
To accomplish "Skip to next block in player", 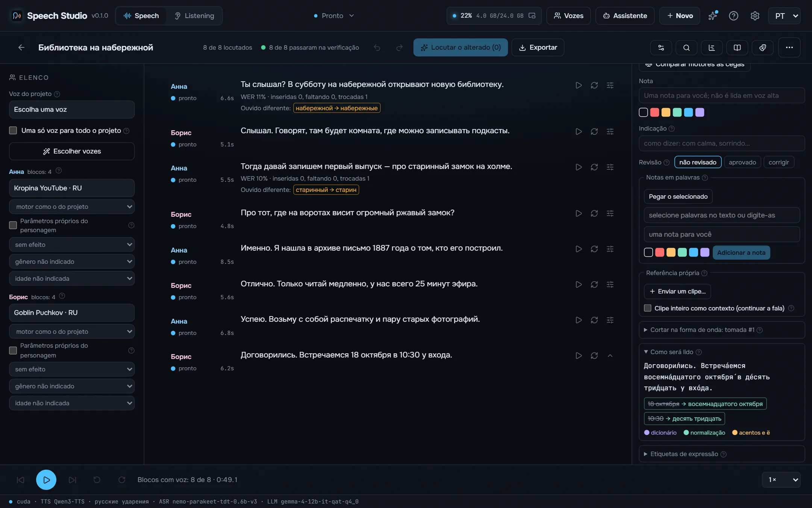I will [73, 480].
